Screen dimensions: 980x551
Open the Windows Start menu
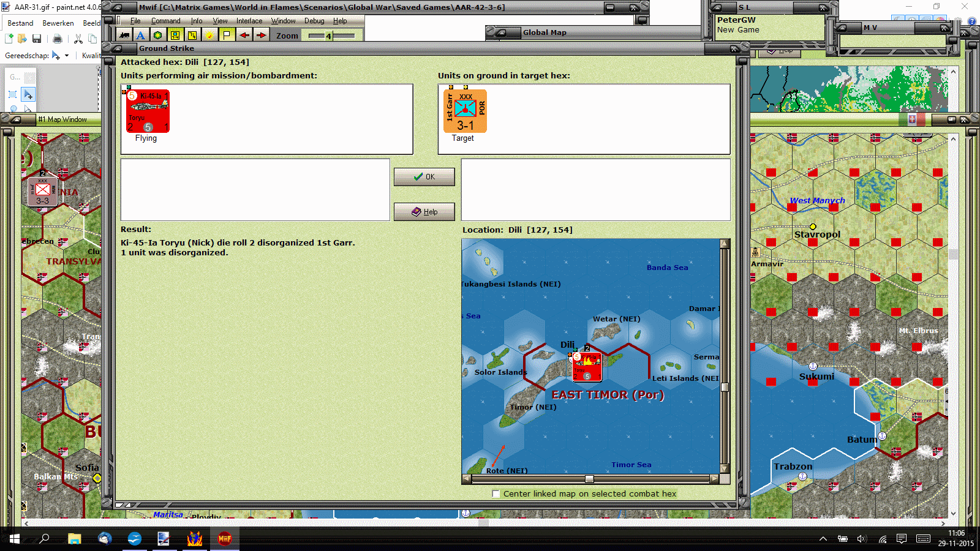(x=15, y=539)
